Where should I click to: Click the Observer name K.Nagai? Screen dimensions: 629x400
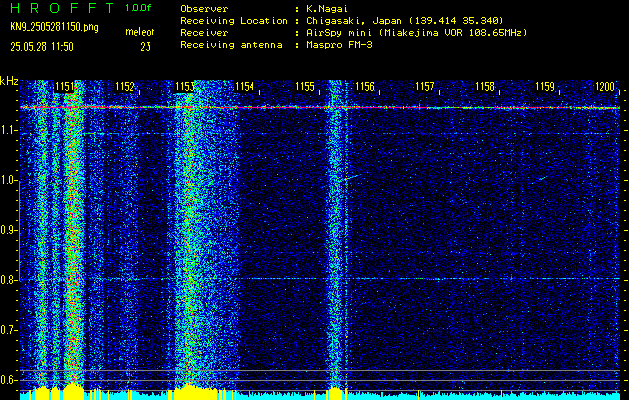coord(325,9)
